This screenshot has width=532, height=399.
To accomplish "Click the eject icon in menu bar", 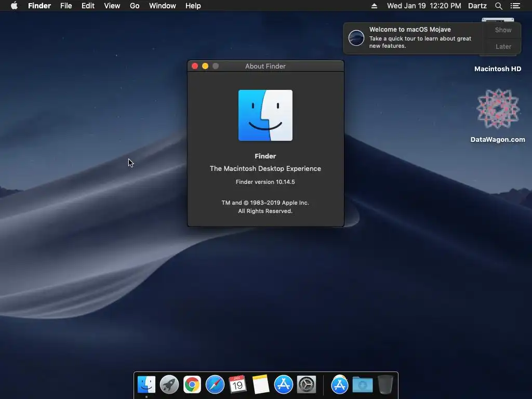I will pyautogui.click(x=374, y=6).
